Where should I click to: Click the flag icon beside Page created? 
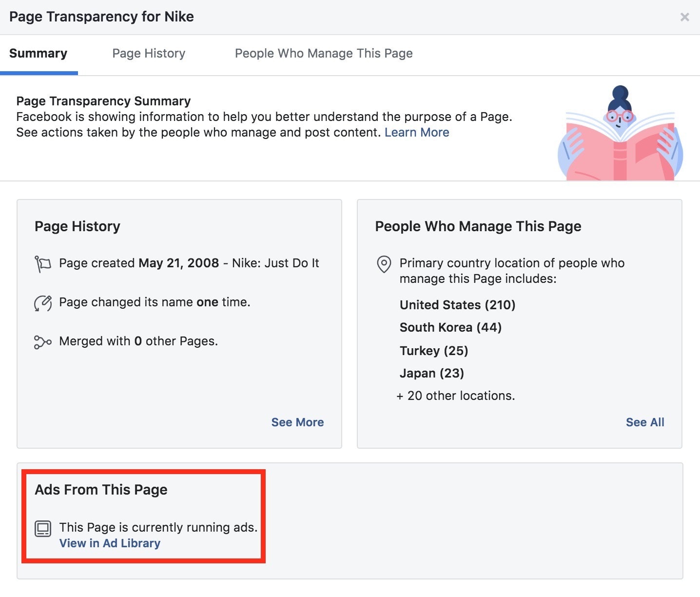coord(43,264)
